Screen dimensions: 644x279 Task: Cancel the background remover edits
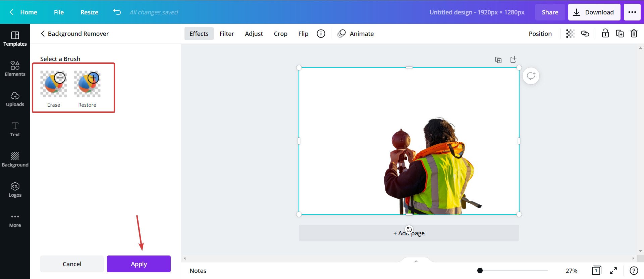tap(72, 264)
